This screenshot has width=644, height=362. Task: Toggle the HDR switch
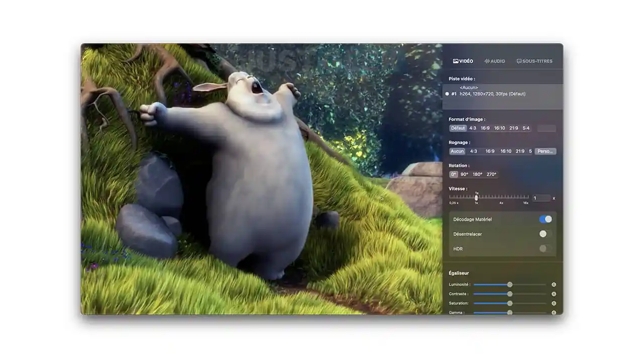545,248
